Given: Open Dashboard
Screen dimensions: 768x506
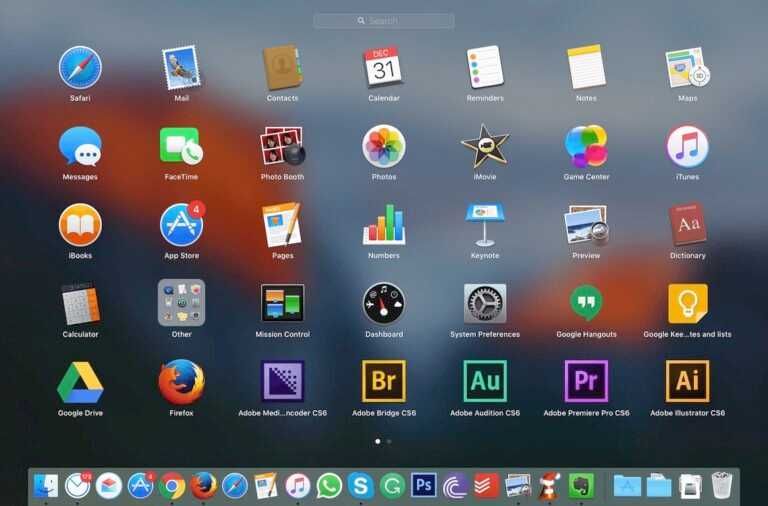Looking at the screenshot, I should (384, 303).
